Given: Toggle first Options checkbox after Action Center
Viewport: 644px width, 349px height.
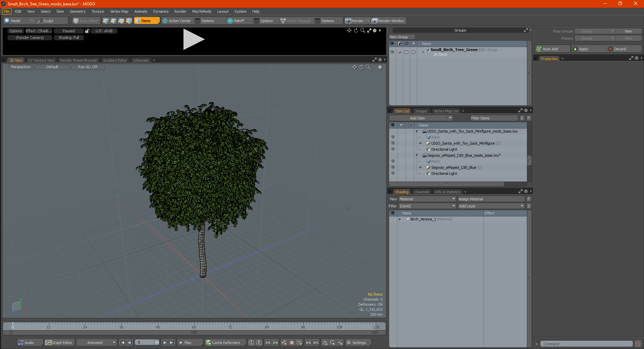Looking at the screenshot, I should [198, 21].
